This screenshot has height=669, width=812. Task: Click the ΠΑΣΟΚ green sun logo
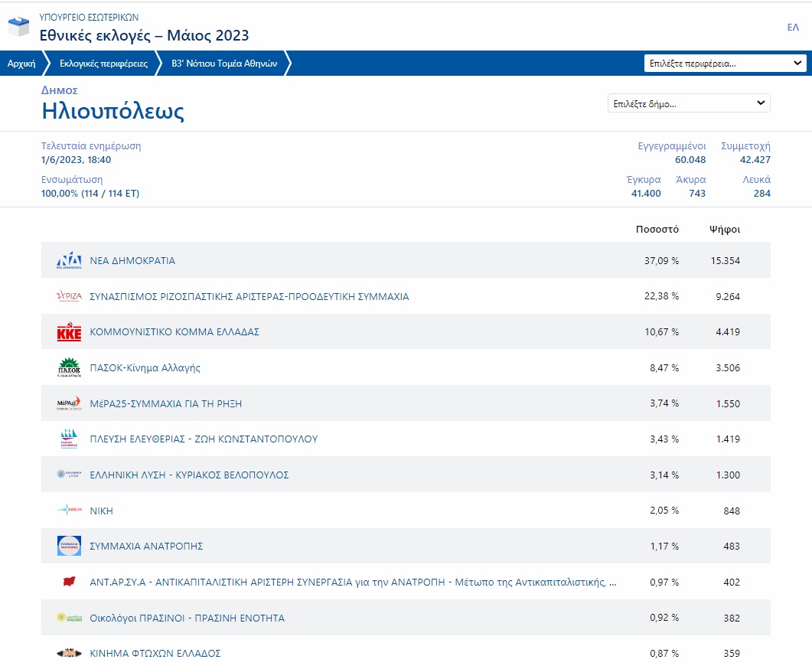(x=69, y=367)
